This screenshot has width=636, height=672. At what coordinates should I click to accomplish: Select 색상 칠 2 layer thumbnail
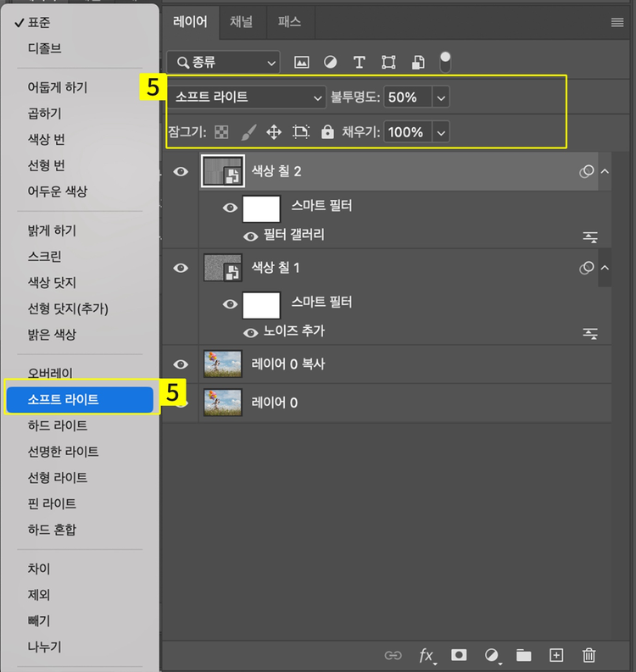tap(222, 171)
